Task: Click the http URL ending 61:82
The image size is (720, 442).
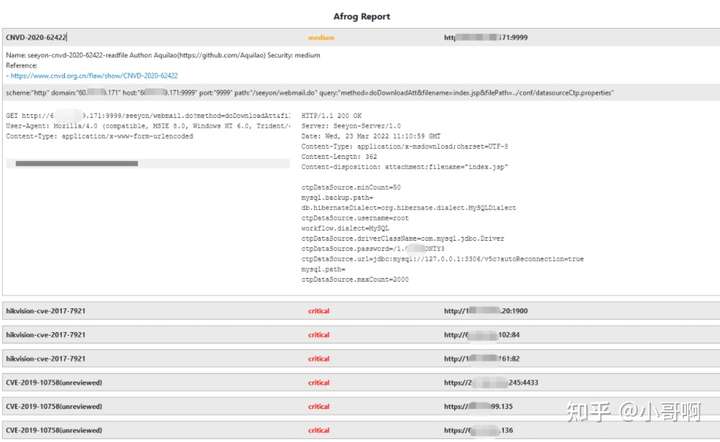Action: [x=482, y=358]
